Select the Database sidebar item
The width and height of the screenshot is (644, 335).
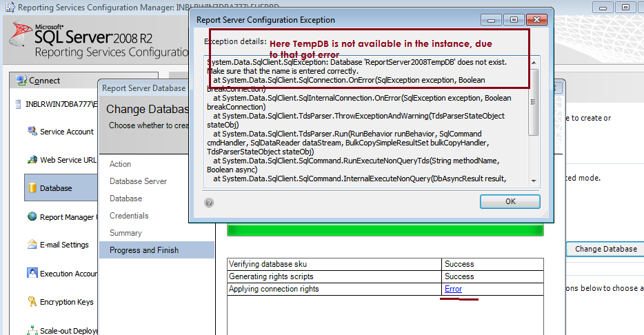[61, 187]
